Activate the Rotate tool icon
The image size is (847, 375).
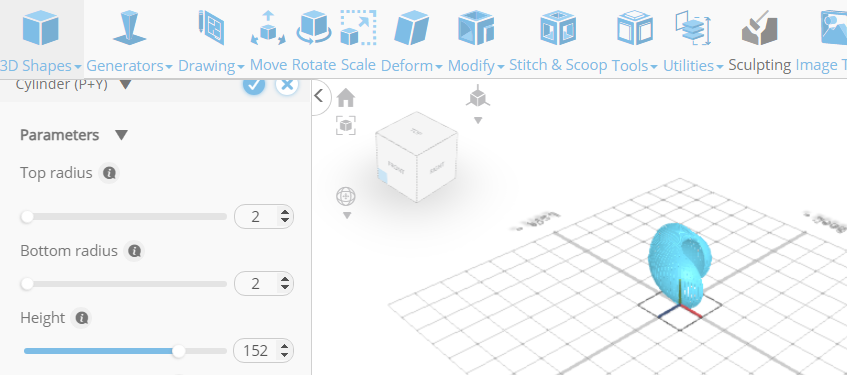point(314,28)
